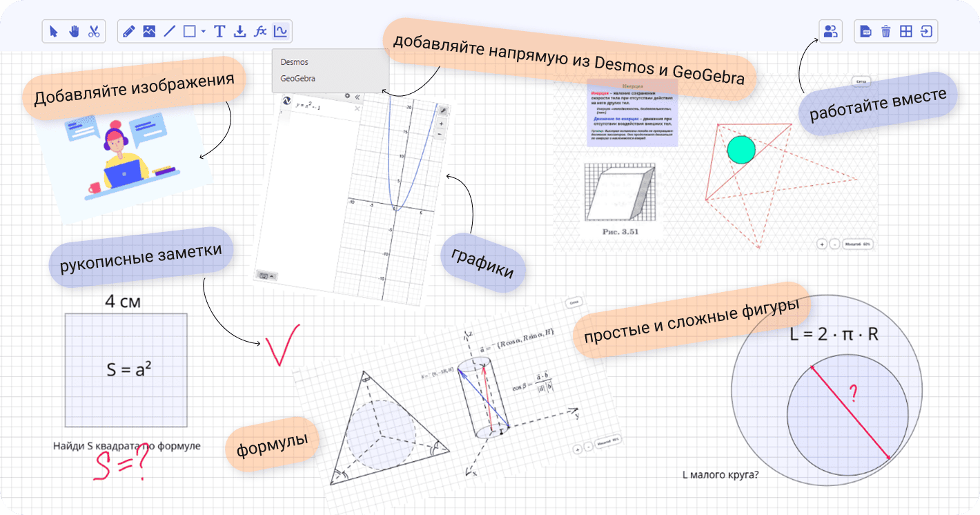Open the collaborators sharing button
The height and width of the screenshot is (515, 980).
click(x=831, y=31)
